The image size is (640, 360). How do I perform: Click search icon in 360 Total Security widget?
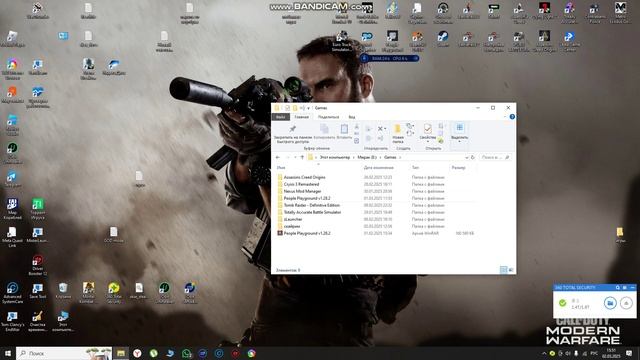point(618,287)
